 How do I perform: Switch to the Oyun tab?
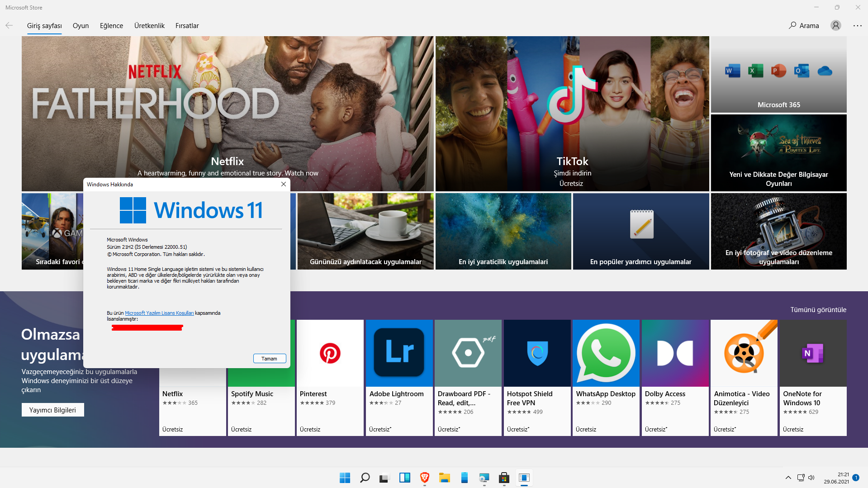[x=81, y=26]
